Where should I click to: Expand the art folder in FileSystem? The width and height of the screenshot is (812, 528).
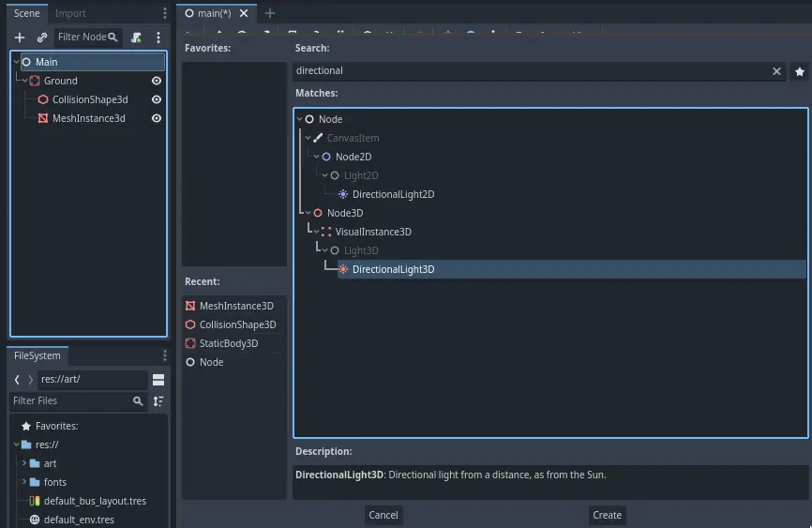coord(24,463)
